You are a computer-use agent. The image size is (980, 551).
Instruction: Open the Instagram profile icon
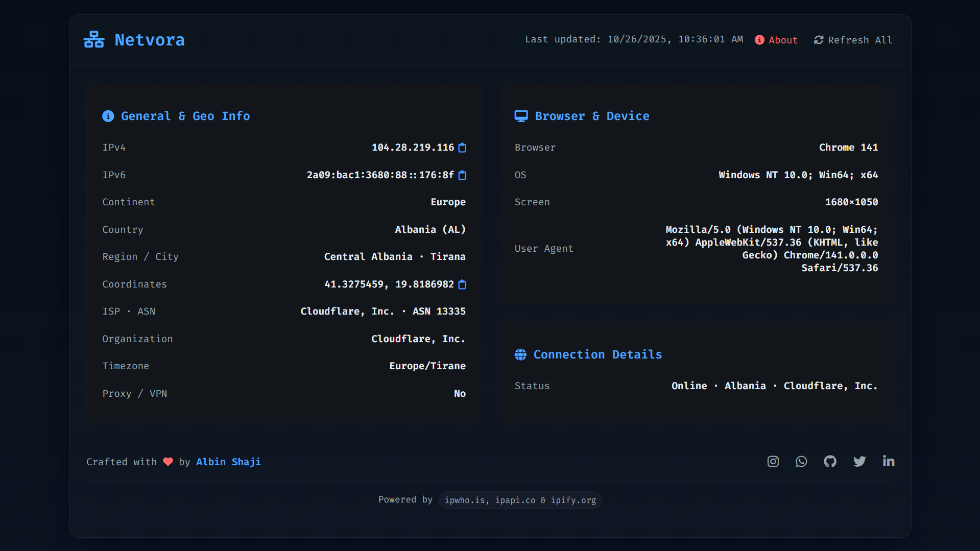pos(773,462)
